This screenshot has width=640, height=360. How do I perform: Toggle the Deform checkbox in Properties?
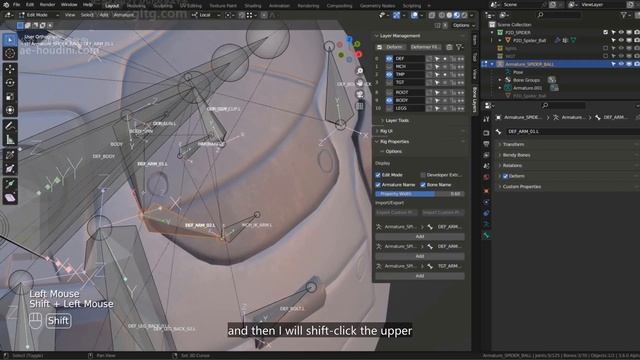[505, 176]
